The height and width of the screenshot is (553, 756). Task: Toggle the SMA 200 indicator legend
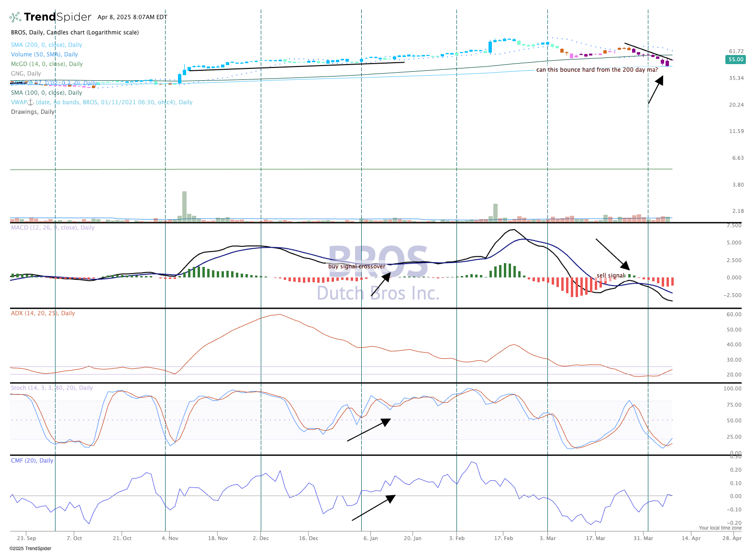tap(46, 45)
